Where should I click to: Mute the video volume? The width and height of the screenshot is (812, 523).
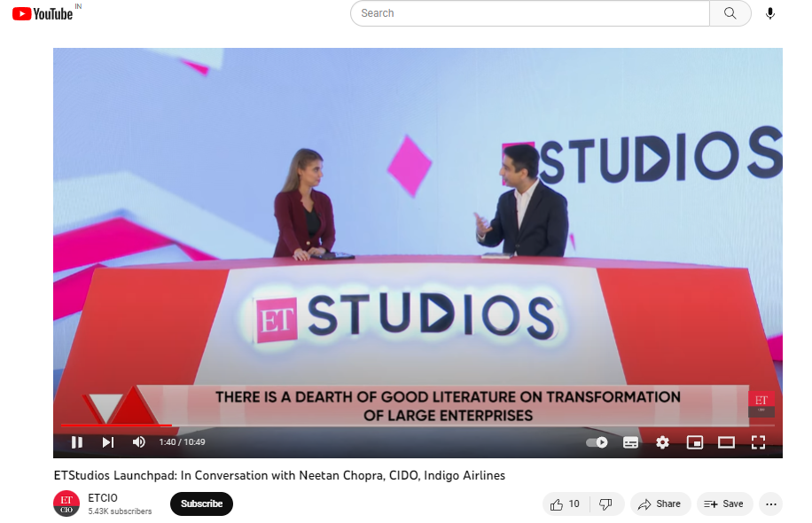click(x=139, y=442)
